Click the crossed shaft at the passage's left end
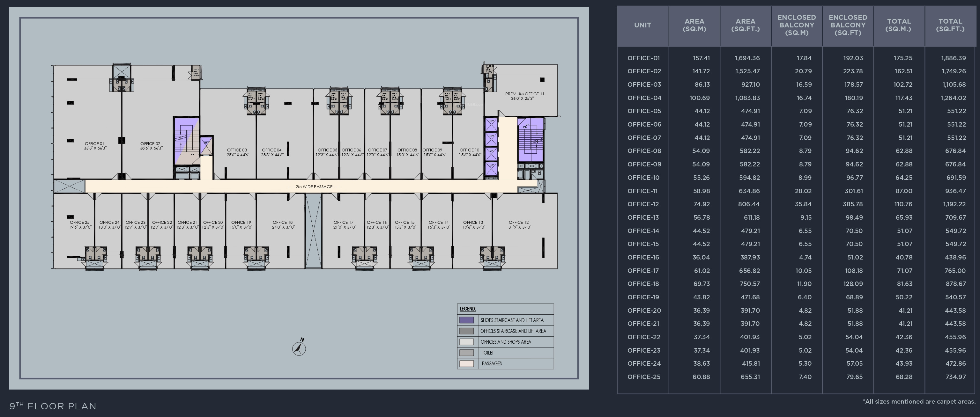980x417 pixels. coord(69,186)
